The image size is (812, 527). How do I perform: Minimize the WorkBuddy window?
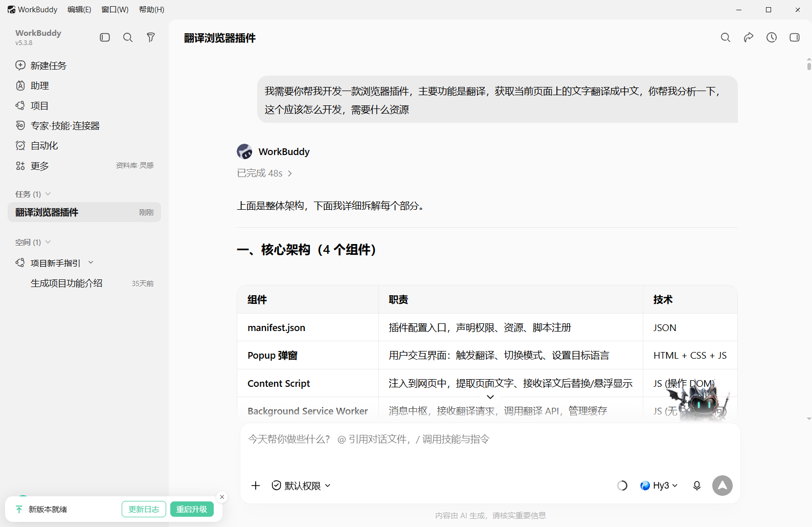pos(739,10)
